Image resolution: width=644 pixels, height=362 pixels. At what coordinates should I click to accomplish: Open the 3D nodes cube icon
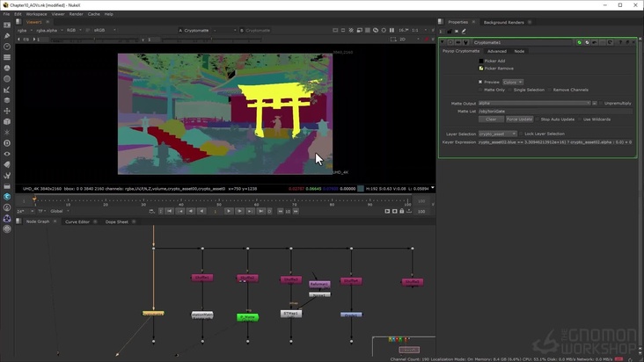click(7, 121)
